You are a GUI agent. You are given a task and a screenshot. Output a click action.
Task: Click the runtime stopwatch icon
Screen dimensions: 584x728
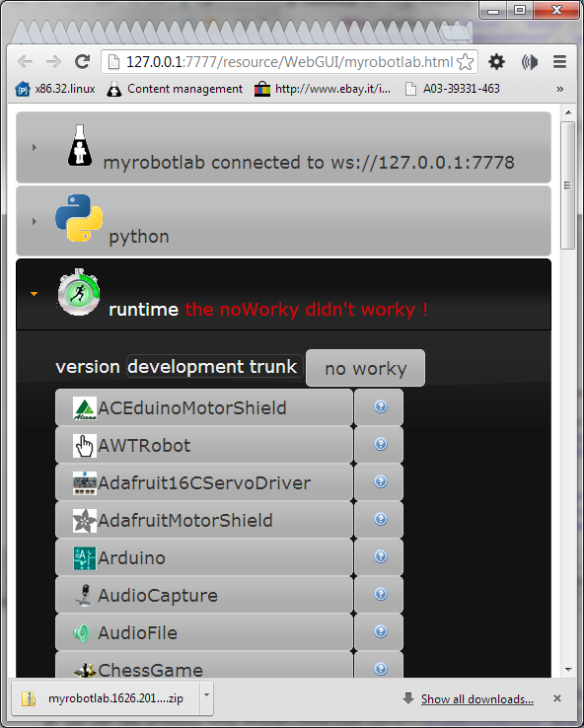[79, 293]
